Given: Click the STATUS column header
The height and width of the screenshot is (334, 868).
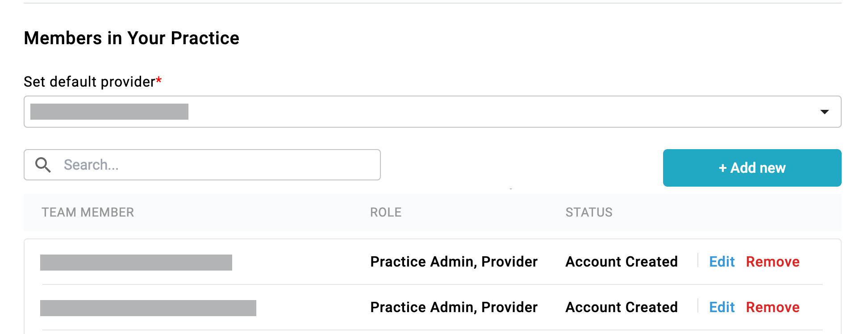Looking at the screenshot, I should click(589, 212).
